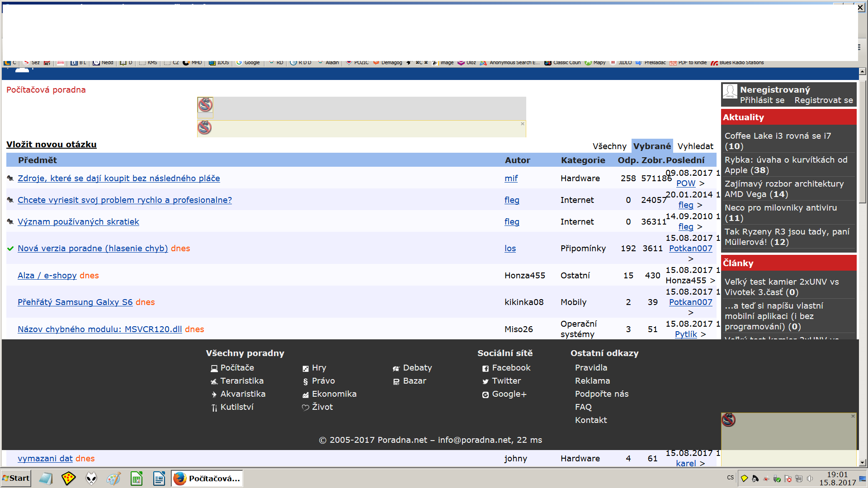Viewport: 868px width, 488px height.
Task: Close the yellow ad banner below the header
Action: [523, 124]
